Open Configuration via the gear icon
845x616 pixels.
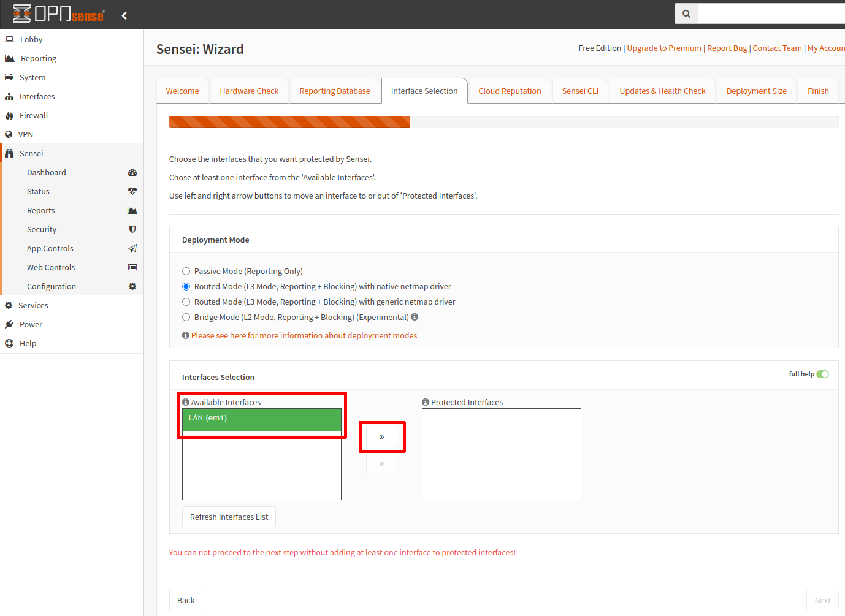coord(132,286)
